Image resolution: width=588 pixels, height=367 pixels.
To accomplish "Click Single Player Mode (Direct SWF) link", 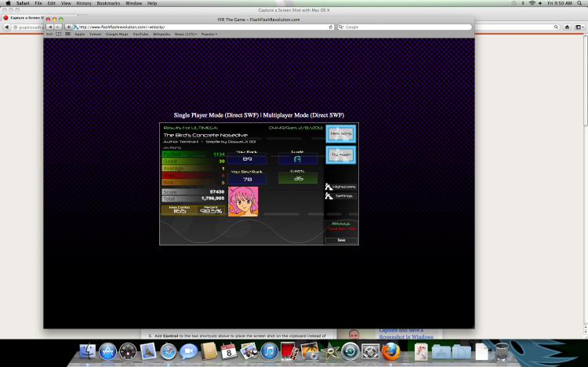I will tap(216, 115).
